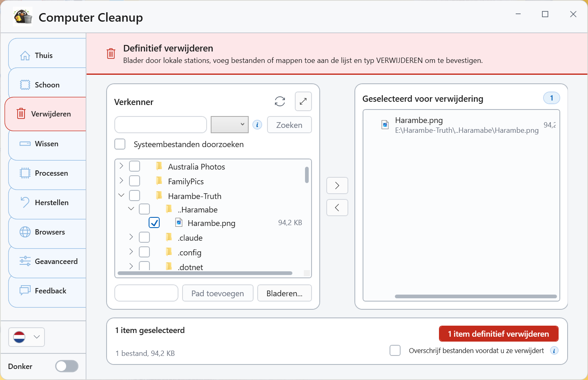Click the Harambe.png file icon in deletion list
588x380 pixels.
coord(385,125)
